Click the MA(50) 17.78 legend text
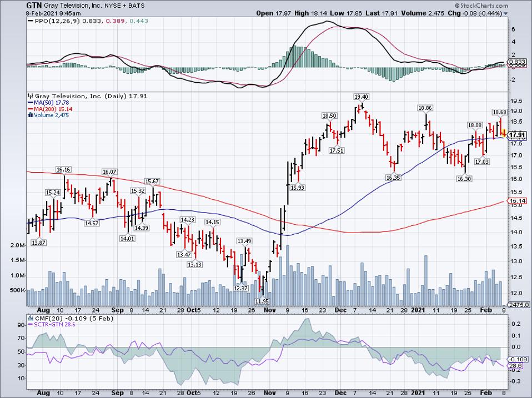532x398 pixels. (x=51, y=103)
